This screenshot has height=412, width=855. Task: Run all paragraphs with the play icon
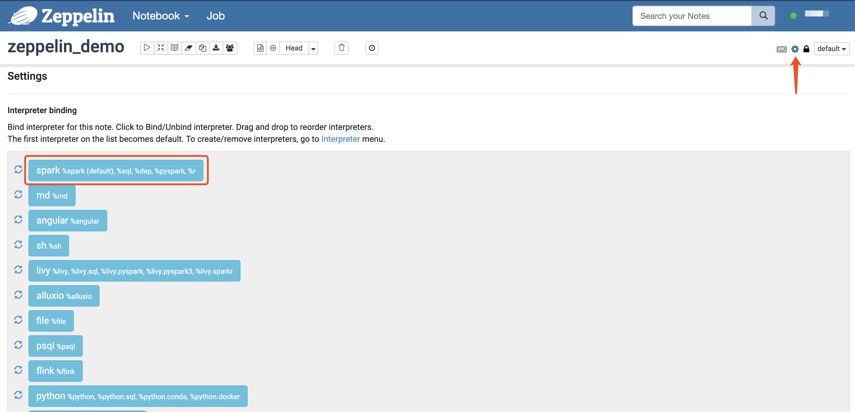(147, 48)
